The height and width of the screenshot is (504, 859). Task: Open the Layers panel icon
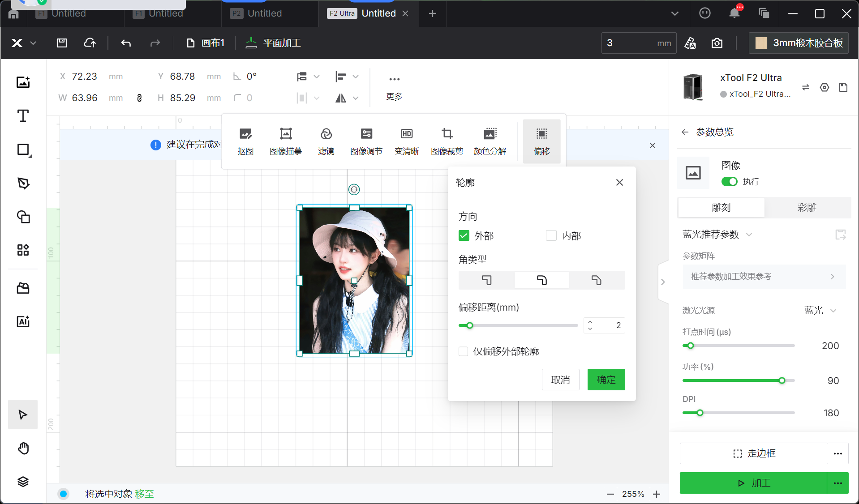click(x=23, y=482)
